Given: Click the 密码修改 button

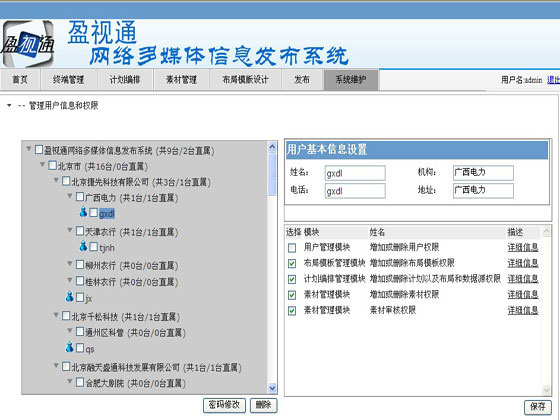Looking at the screenshot, I should tap(224, 405).
